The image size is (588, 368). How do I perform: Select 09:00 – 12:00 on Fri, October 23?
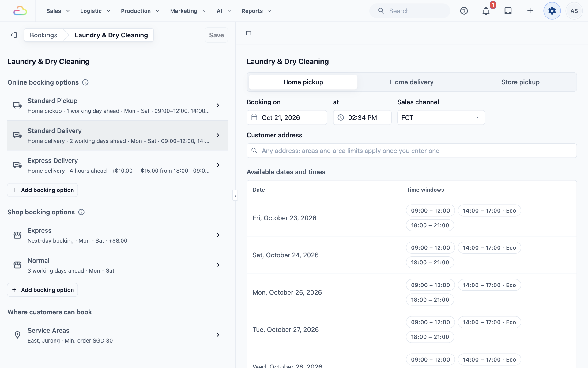(430, 210)
